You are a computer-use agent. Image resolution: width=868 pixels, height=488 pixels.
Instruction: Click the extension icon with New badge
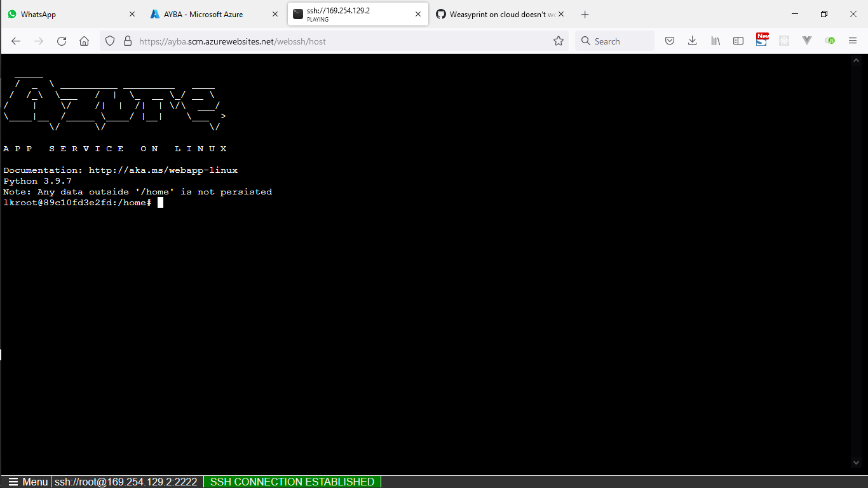761,41
